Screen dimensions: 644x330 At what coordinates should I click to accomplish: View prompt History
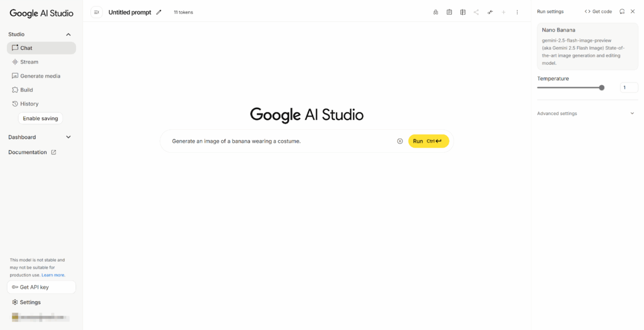(x=42, y=104)
